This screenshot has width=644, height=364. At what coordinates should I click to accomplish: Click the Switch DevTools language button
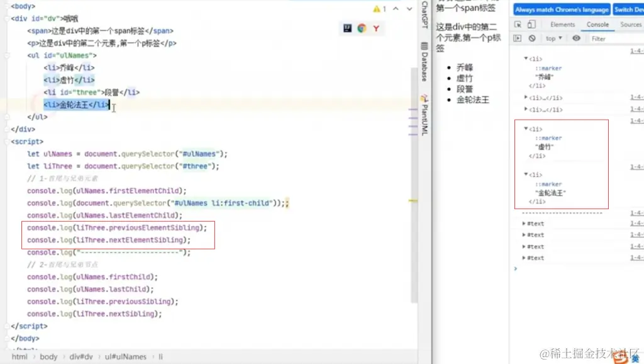point(628,9)
